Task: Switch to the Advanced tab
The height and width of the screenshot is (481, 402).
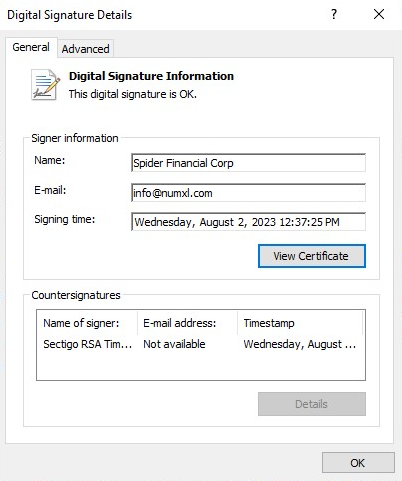Action: 85,49
